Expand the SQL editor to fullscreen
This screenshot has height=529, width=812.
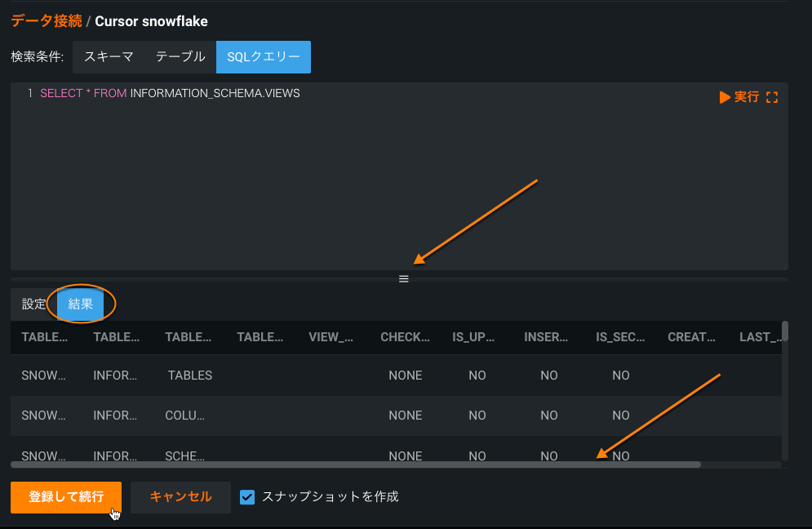coord(772,97)
